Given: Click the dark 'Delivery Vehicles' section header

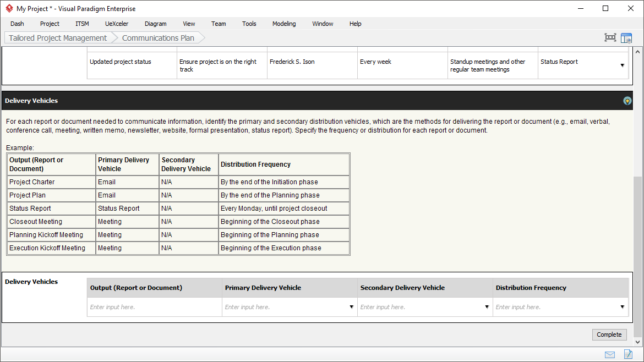Looking at the screenshot, I should (317, 101).
